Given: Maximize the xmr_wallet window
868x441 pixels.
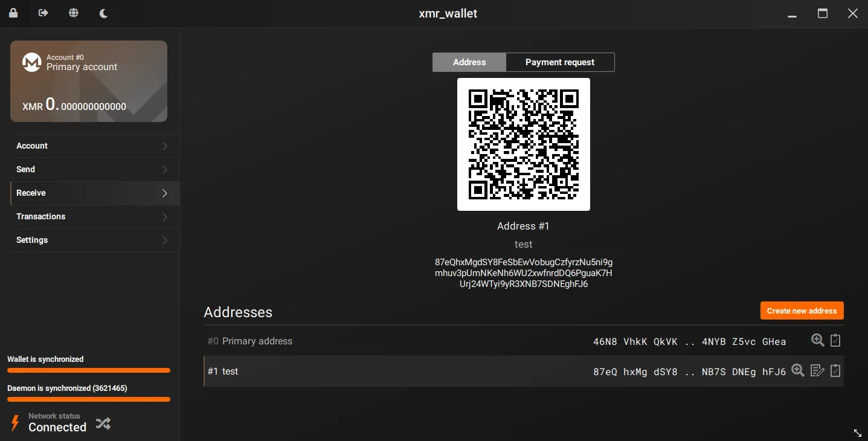Looking at the screenshot, I should tap(823, 13).
